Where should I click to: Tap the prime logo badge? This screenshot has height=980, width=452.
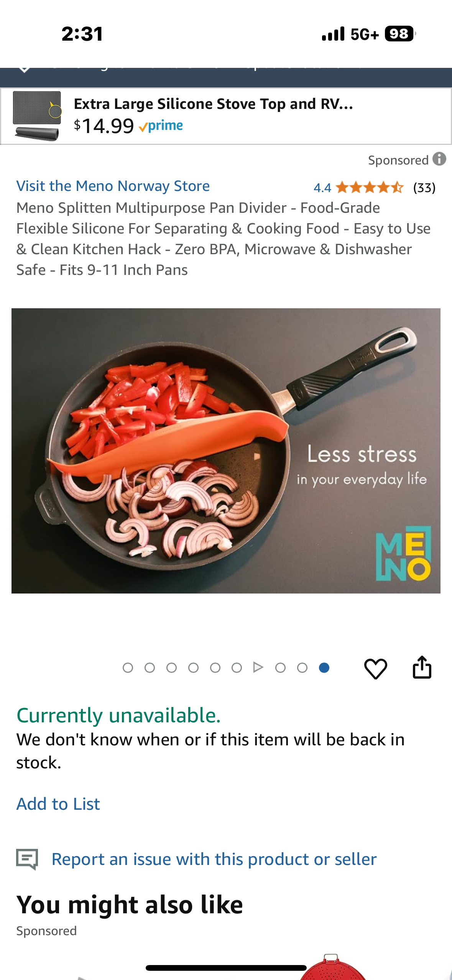(161, 126)
